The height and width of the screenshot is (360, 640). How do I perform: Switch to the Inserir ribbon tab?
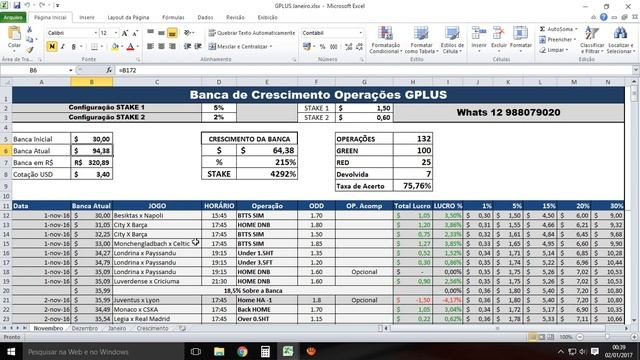(x=87, y=18)
